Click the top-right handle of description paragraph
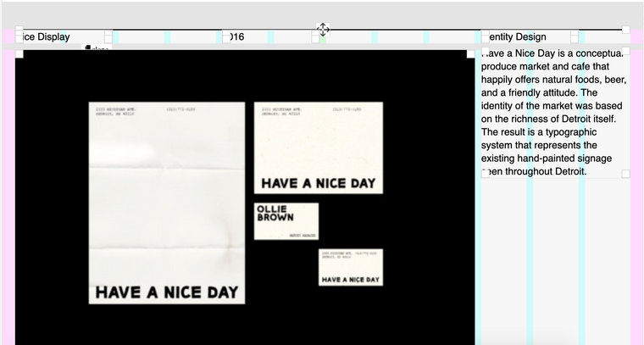This screenshot has height=345, width=644. tap(626, 53)
